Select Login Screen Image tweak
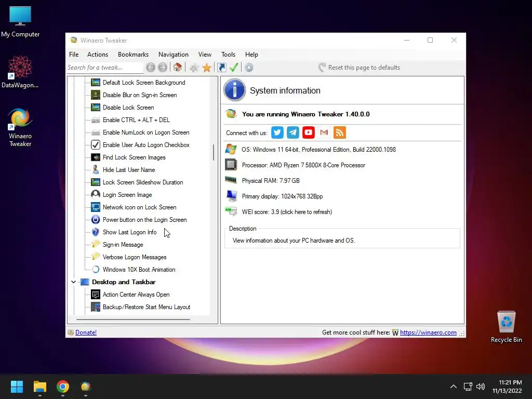This screenshot has height=399, width=532. pos(127,195)
